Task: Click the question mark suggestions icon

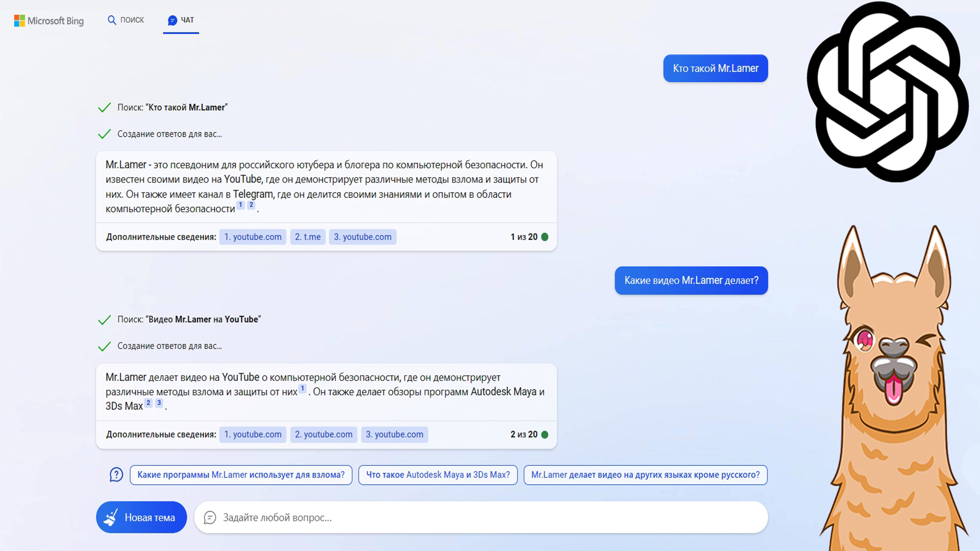Action: click(x=116, y=474)
